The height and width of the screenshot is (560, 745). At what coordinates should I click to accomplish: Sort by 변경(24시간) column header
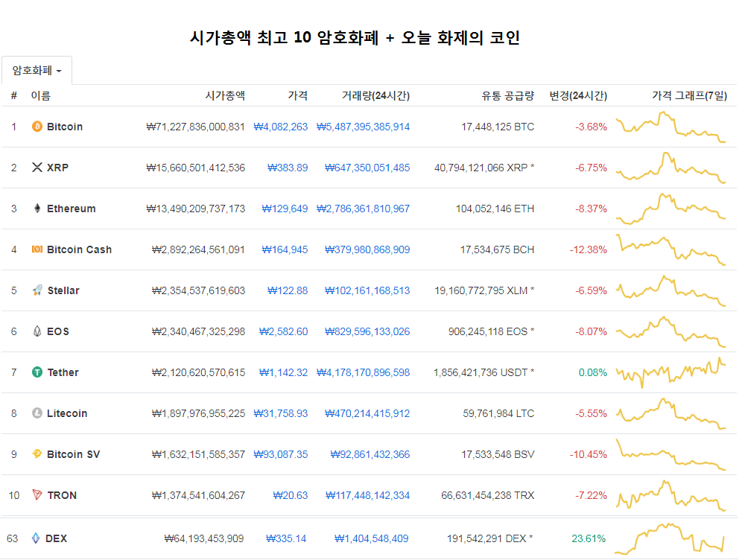(x=578, y=95)
